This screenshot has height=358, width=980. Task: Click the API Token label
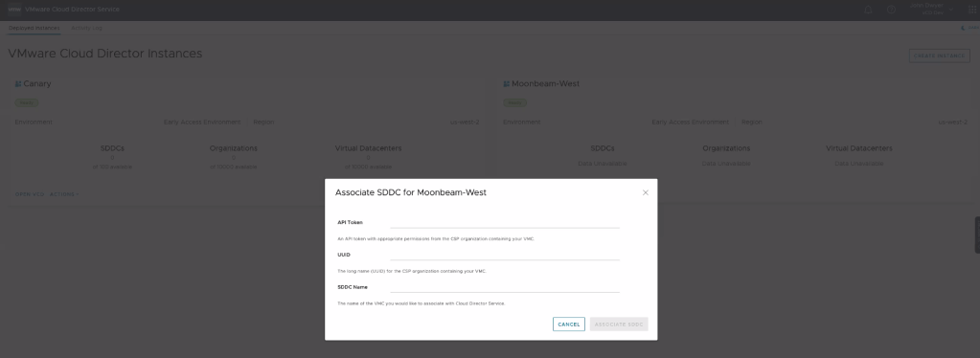(350, 222)
